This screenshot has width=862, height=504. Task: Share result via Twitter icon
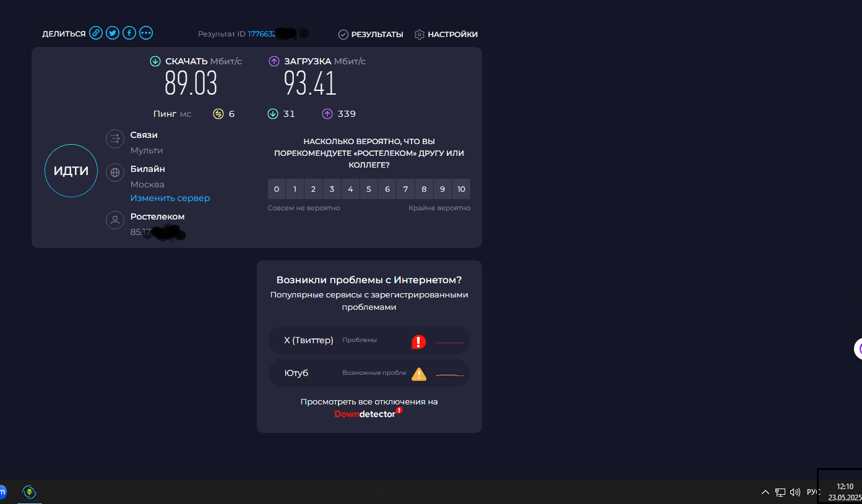click(x=112, y=33)
